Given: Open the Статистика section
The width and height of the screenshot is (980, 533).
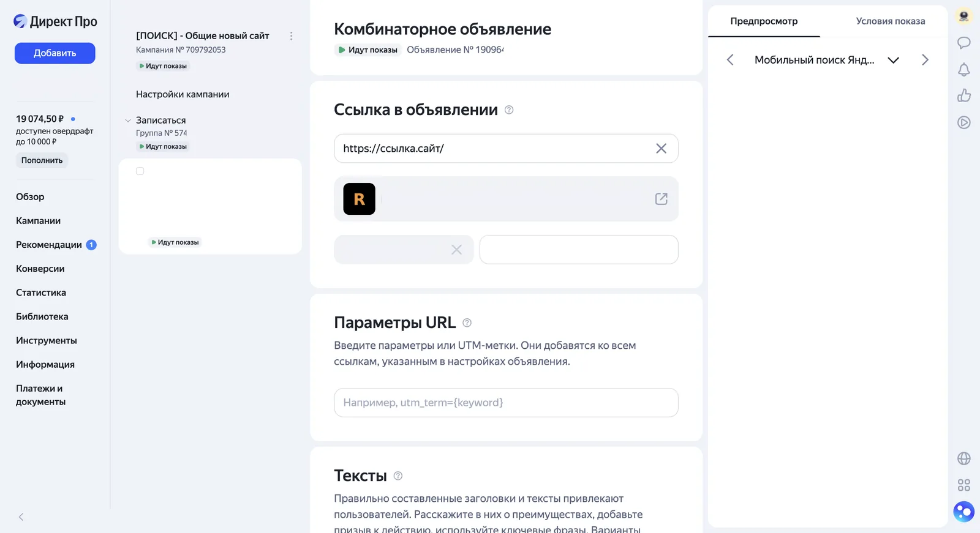Looking at the screenshot, I should pos(41,293).
